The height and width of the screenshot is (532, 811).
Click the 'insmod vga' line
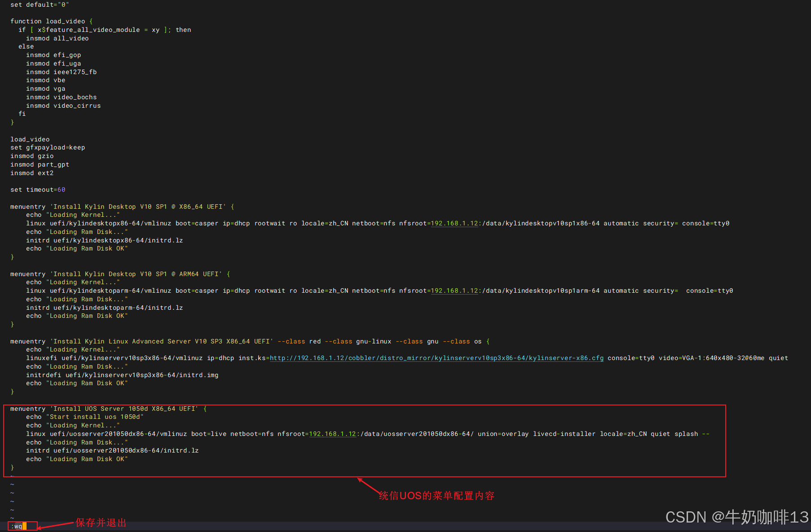(46, 88)
